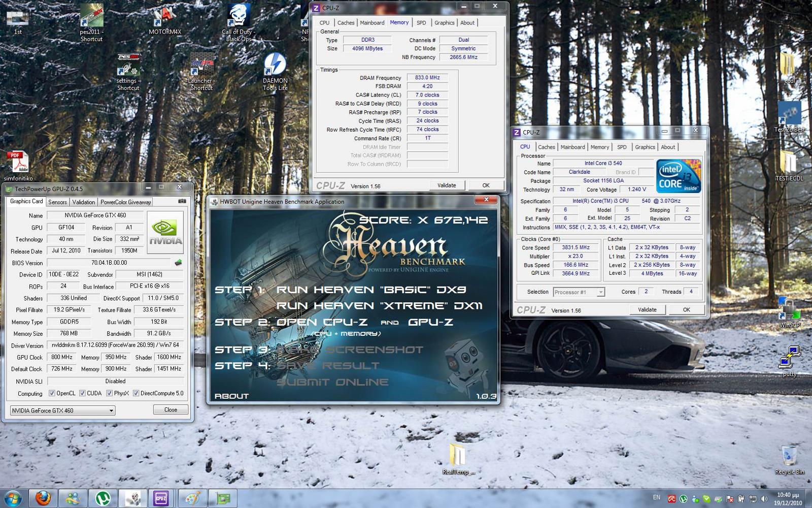Open the Recycle Bin
The height and width of the screenshot is (508, 812).
pos(789,459)
